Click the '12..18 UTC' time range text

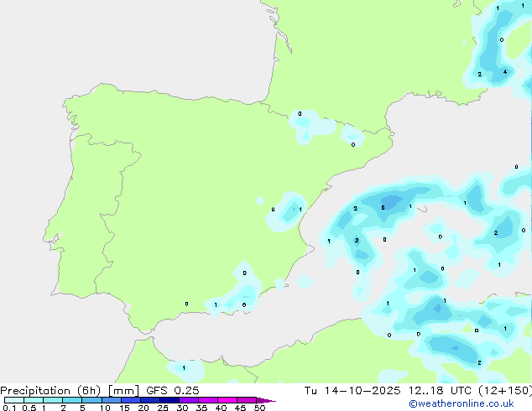click(x=440, y=391)
